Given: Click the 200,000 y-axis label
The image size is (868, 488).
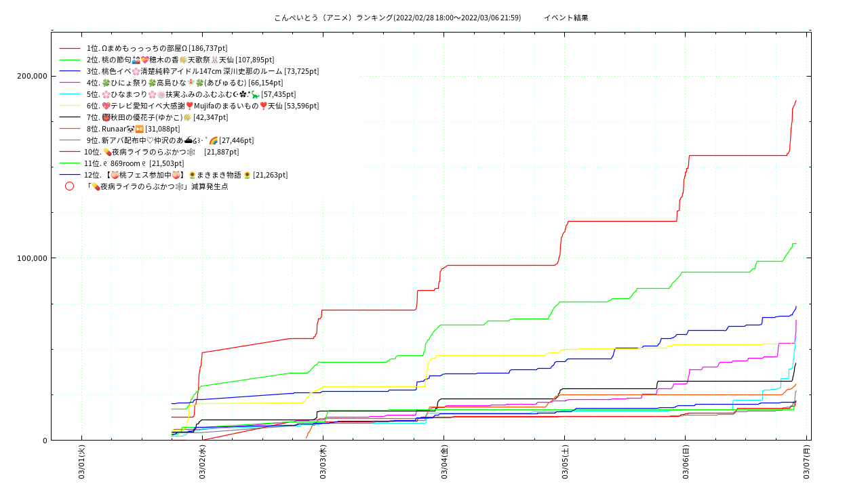Looking at the screenshot, I should click(31, 76).
